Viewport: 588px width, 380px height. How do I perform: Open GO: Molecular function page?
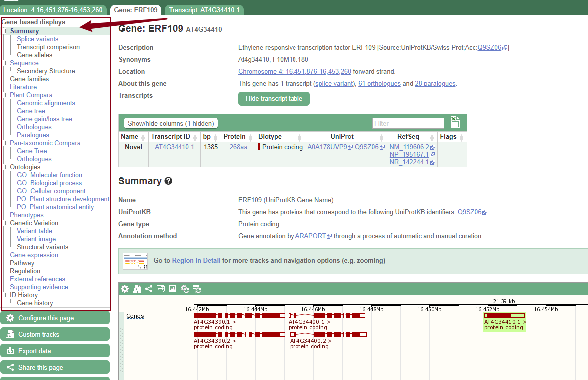pos(49,175)
